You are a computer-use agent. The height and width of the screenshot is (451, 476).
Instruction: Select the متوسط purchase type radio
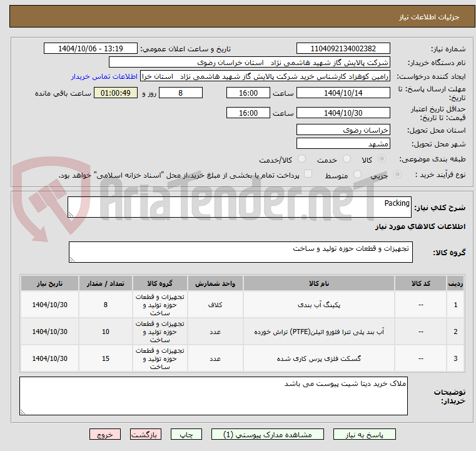coord(357,175)
